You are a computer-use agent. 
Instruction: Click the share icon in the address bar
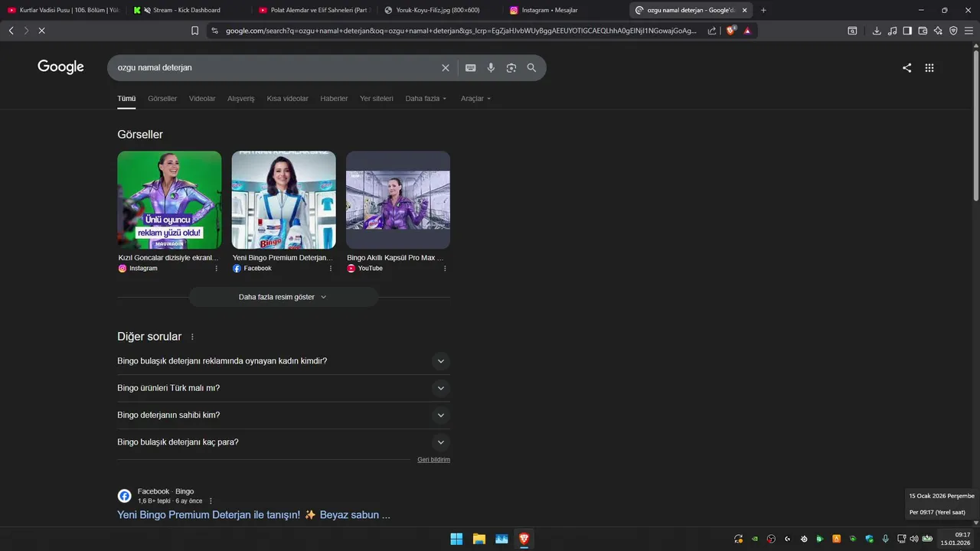pos(712,31)
